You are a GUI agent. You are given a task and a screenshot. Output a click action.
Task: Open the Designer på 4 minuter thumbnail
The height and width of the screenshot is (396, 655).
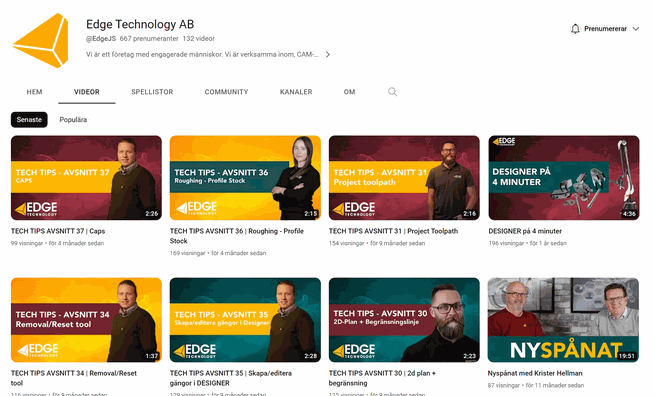pyautogui.click(x=564, y=178)
